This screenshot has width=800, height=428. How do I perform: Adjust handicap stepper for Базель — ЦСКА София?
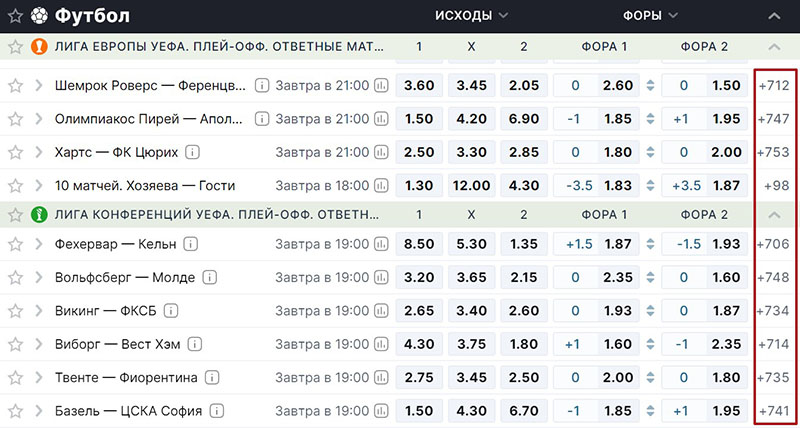[649, 411]
